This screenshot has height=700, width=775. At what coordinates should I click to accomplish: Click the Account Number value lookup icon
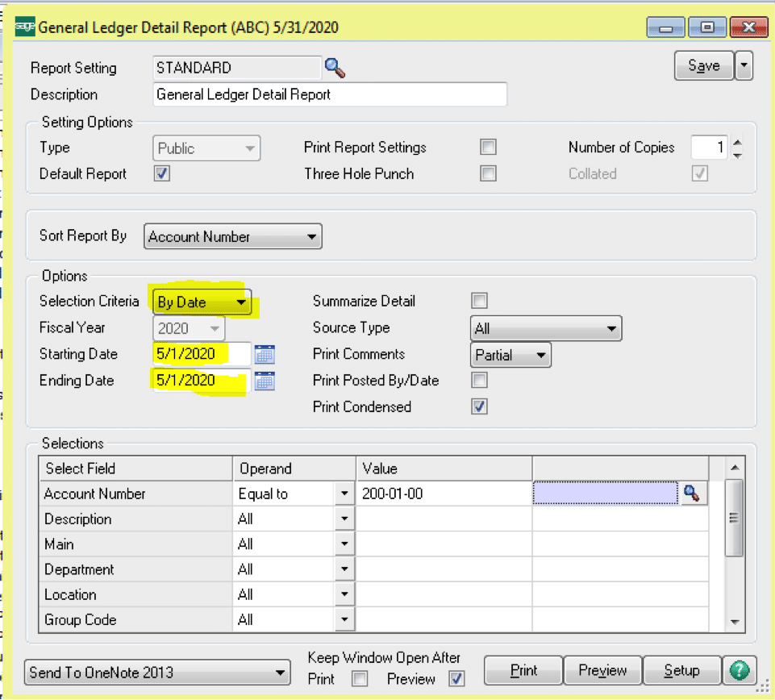coord(691,494)
